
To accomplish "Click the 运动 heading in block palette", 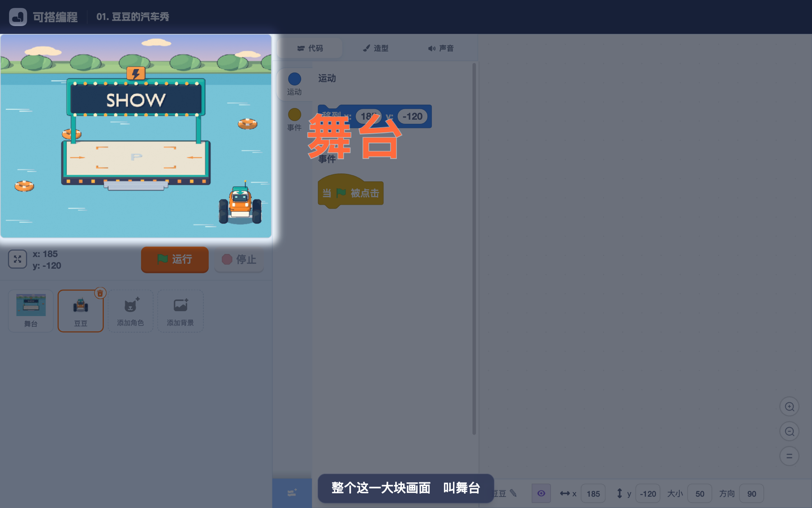I will [x=327, y=78].
